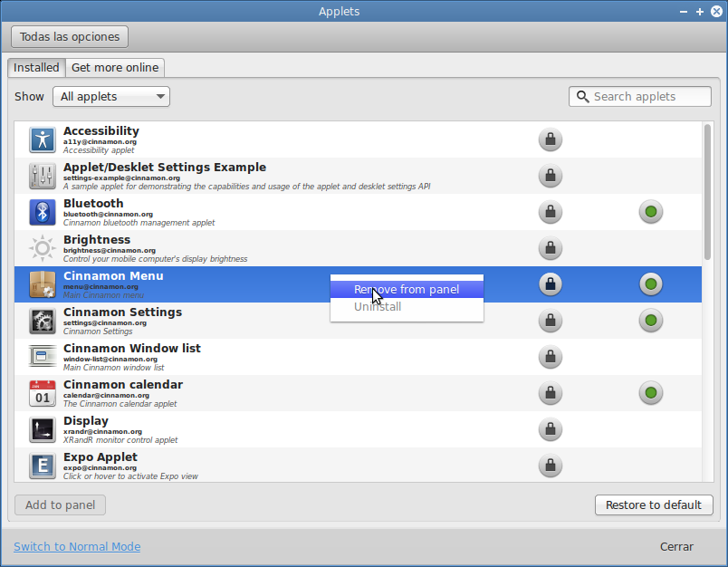This screenshot has height=567, width=728.
Task: Click the magnifier icon in the search box
Action: 582,97
